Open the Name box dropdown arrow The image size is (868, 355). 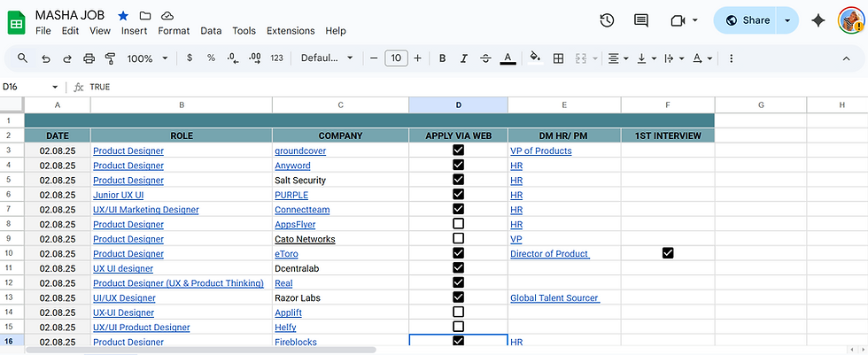[55, 88]
